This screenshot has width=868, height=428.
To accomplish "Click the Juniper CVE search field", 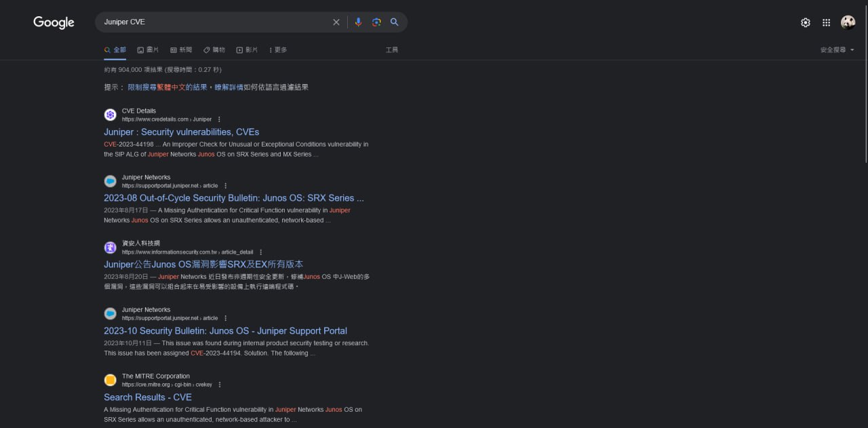I will pyautogui.click(x=216, y=22).
